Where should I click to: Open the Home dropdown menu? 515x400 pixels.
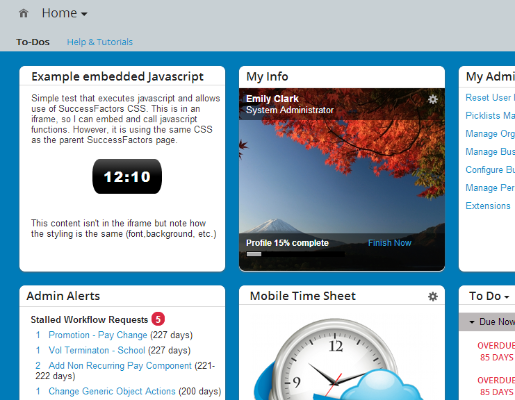[x=64, y=13]
